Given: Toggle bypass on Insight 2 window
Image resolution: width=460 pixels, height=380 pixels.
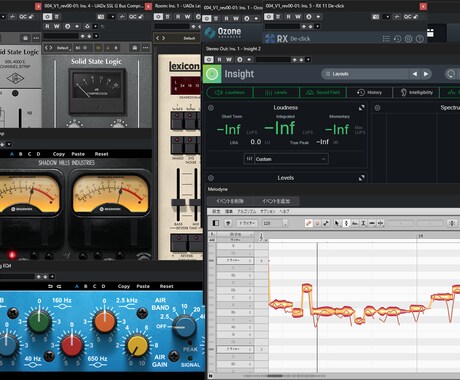Looking at the screenshot, I should [x=209, y=59].
